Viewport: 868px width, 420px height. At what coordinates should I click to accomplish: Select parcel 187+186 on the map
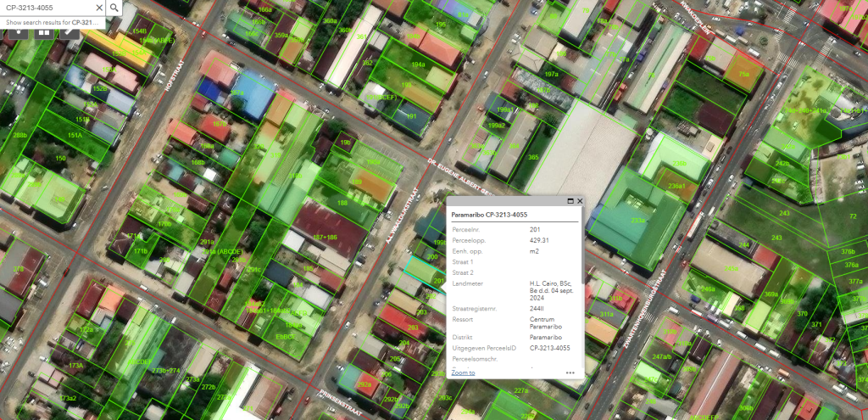coord(325,237)
